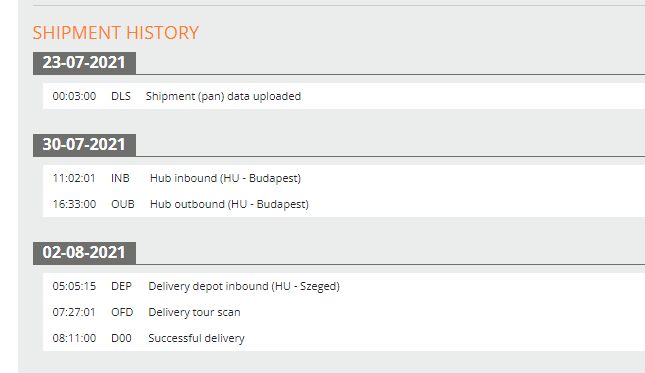Click the OUB status code
Image resolution: width=645 pixels, height=373 pixels.
click(x=123, y=204)
